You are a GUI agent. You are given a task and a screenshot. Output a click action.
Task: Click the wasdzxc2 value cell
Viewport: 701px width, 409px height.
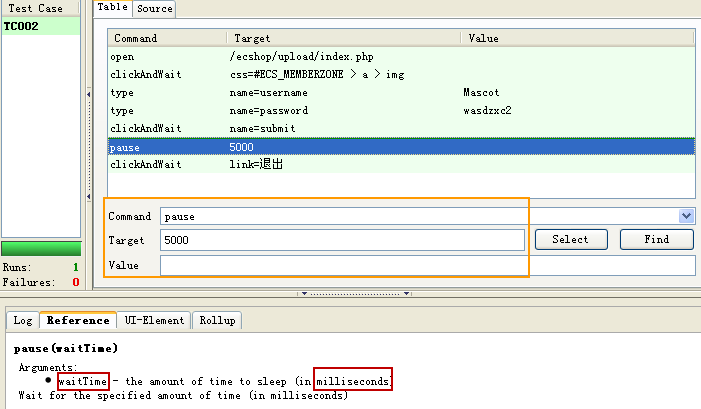(487, 110)
